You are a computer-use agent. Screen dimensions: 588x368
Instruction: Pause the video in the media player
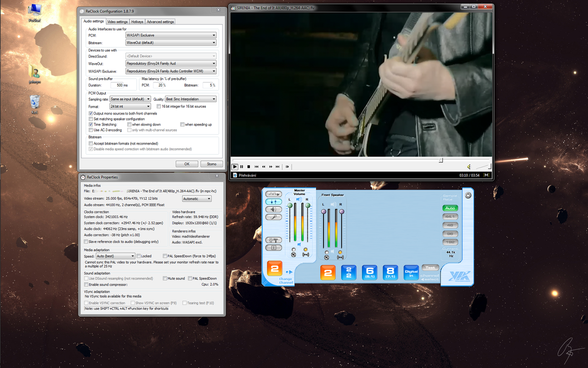pos(242,167)
